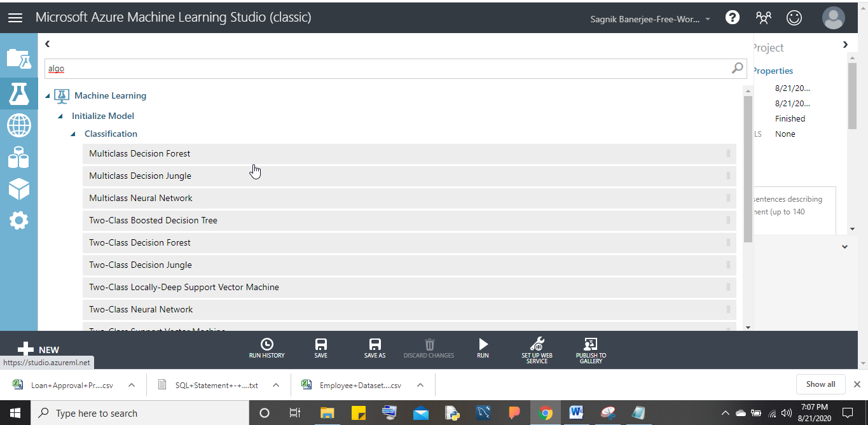
Task: Open Windows notification center
Action: (x=847, y=413)
